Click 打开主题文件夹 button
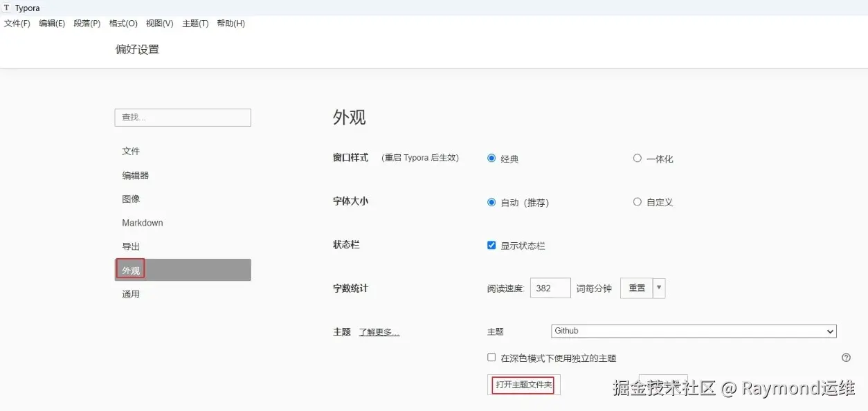This screenshot has height=411, width=868. (524, 385)
